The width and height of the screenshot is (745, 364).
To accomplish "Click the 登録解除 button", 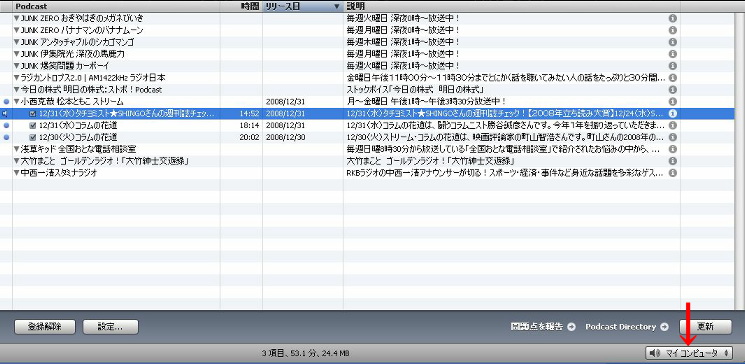I will [45, 327].
